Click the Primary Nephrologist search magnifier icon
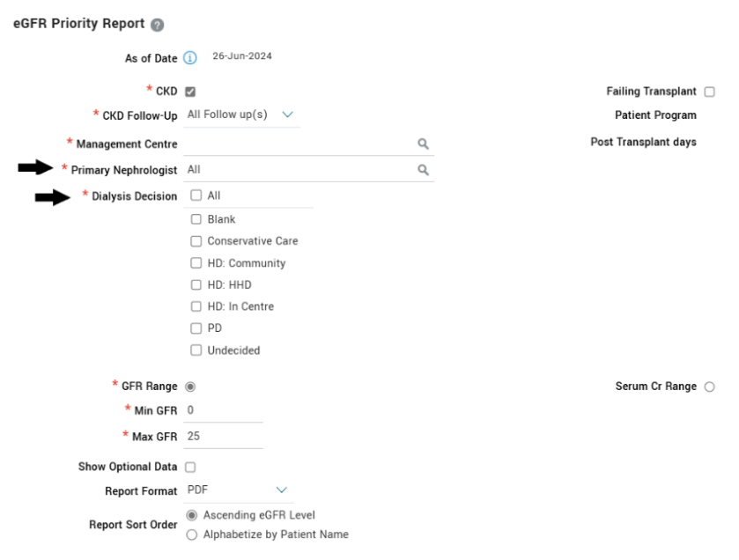 (423, 169)
